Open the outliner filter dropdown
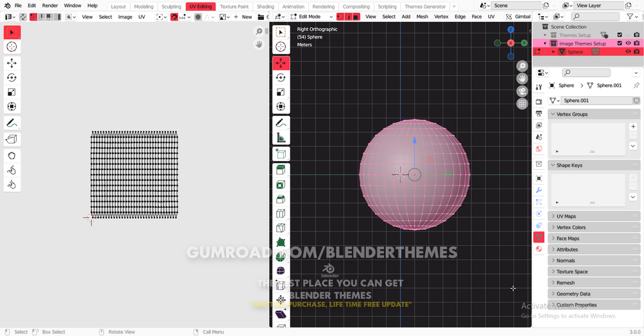The image size is (644, 336). (x=632, y=17)
